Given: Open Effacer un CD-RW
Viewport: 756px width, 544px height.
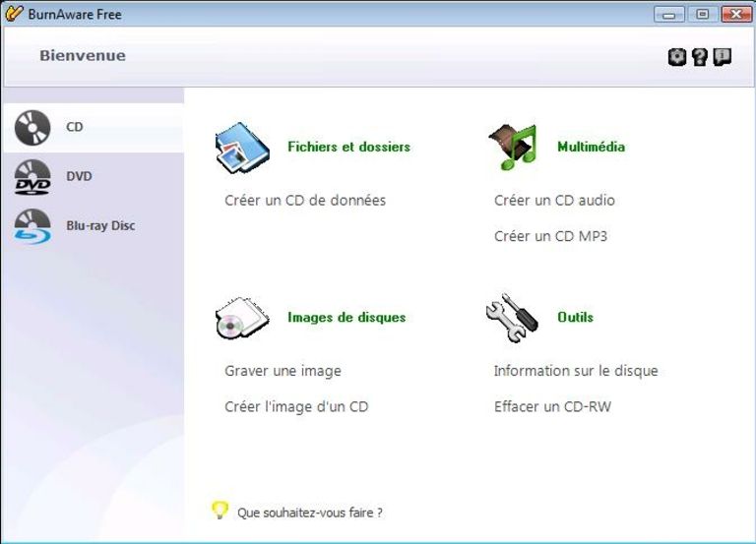Looking at the screenshot, I should pyautogui.click(x=552, y=407).
